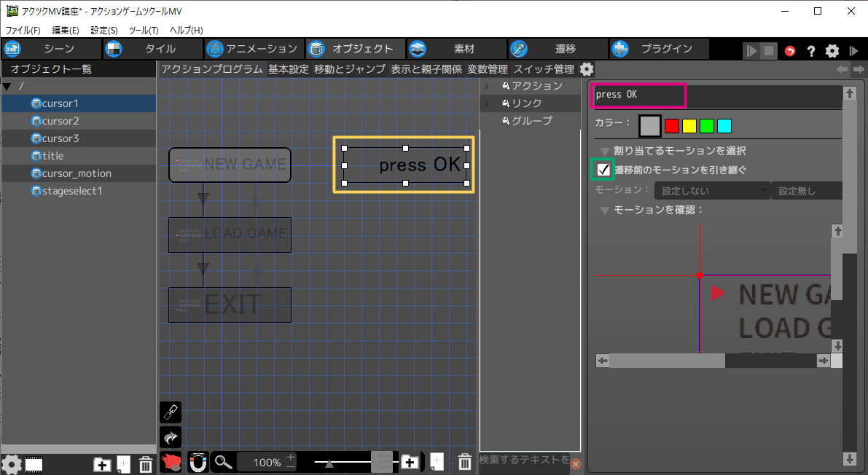Click the filmstrip icon in bottom-left
This screenshot has height=475, width=868.
click(34, 464)
